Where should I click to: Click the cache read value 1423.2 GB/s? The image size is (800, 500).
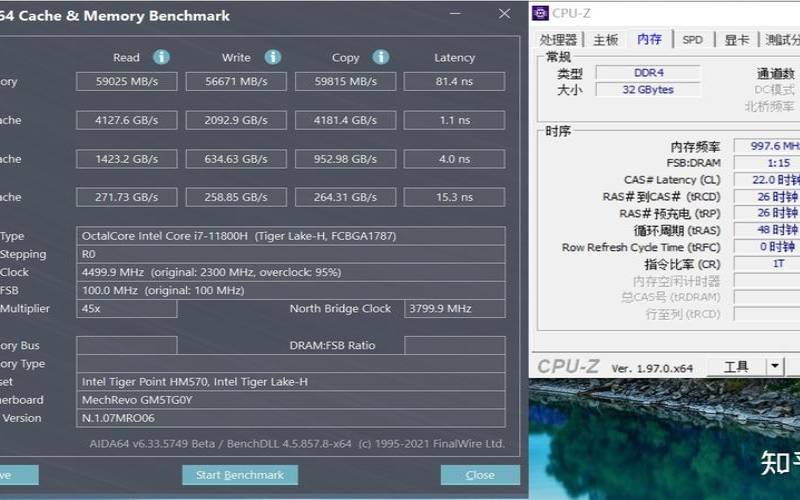click(x=127, y=159)
